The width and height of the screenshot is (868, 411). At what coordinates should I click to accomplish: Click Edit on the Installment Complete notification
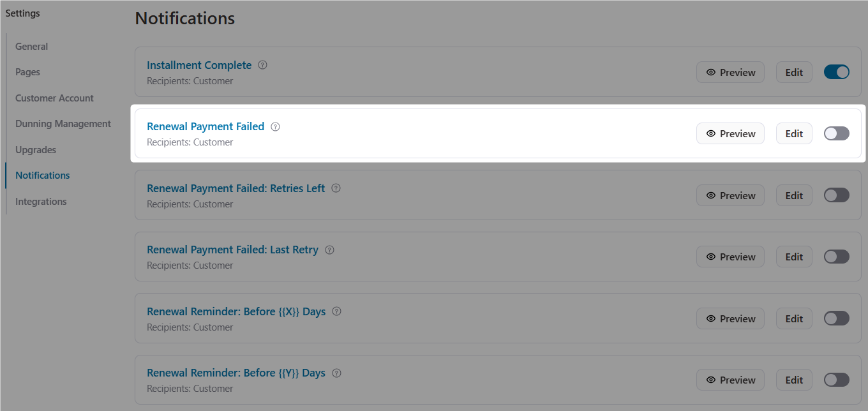[794, 71]
